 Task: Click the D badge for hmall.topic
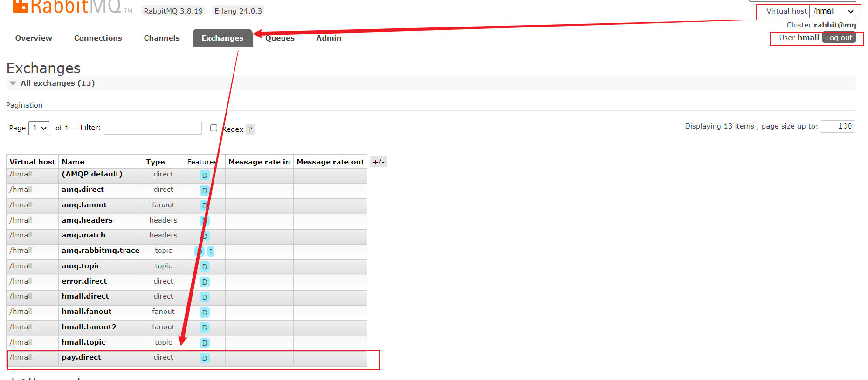pos(205,343)
